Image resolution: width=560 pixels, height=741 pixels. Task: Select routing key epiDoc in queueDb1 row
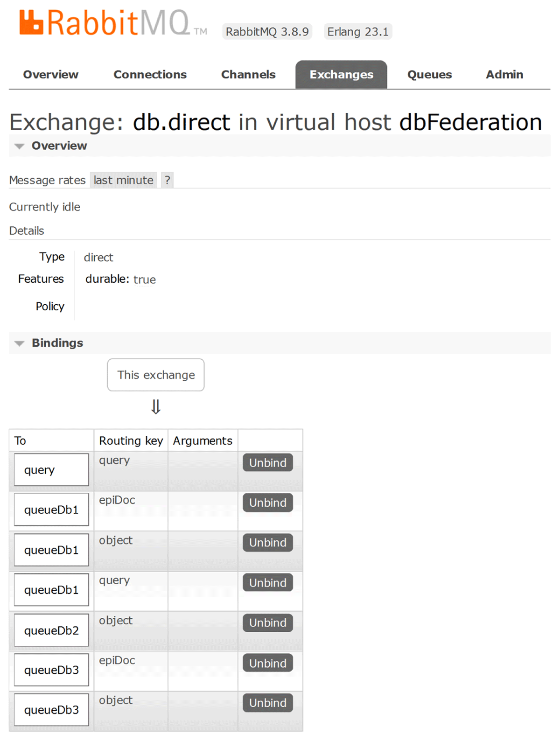pos(117,500)
